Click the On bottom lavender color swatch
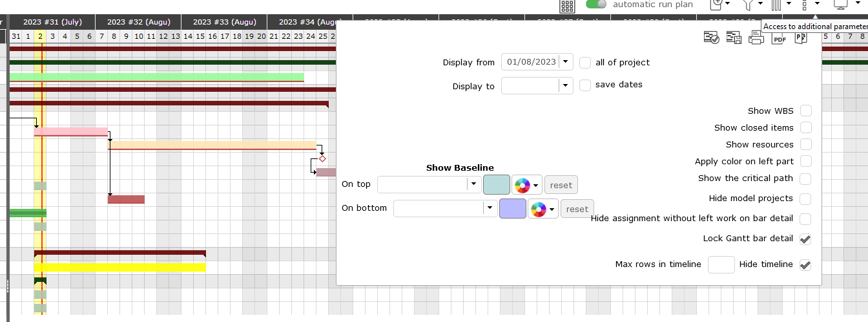 click(x=513, y=208)
